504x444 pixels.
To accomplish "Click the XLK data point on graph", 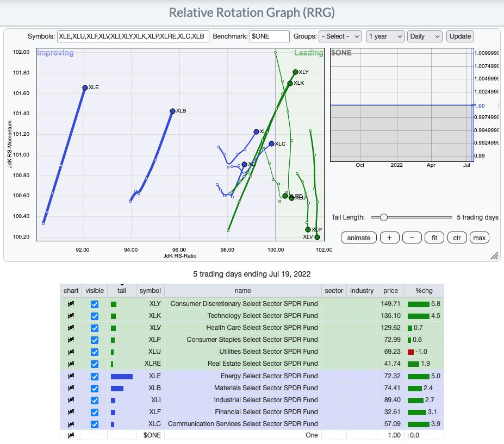I will (290, 83).
